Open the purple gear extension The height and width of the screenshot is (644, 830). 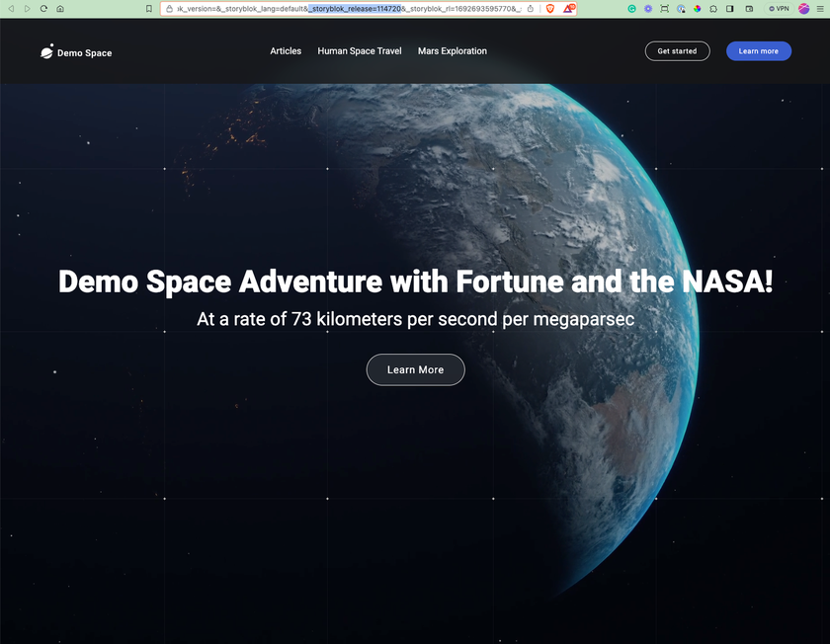tap(648, 9)
